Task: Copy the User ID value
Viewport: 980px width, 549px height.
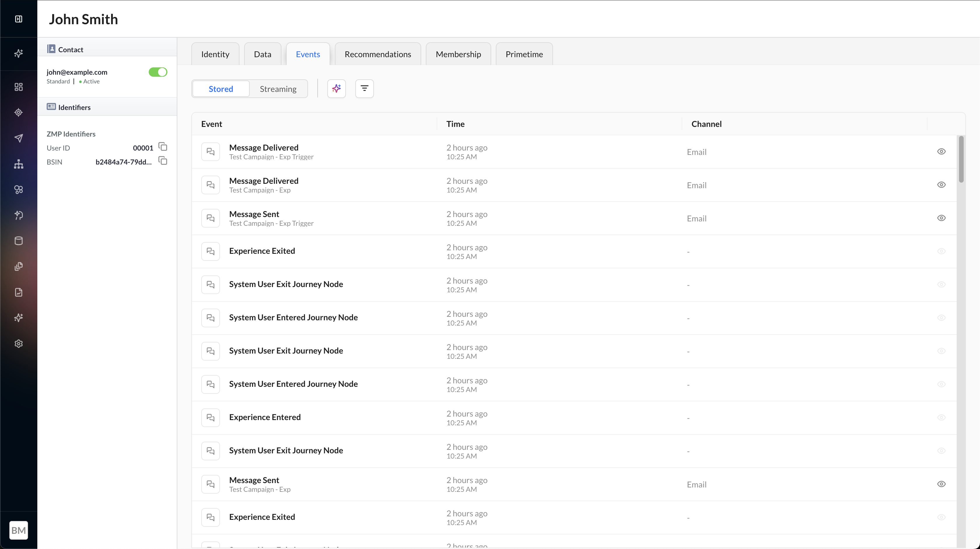Action: click(x=163, y=147)
